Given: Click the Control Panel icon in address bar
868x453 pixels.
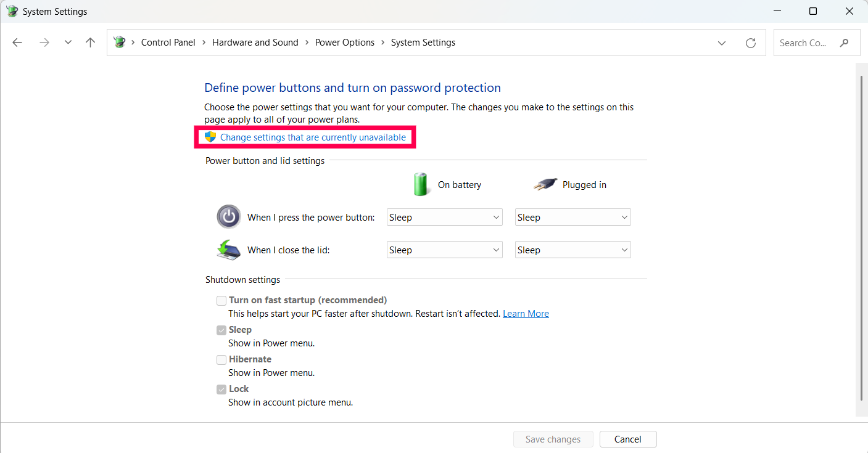Looking at the screenshot, I should pyautogui.click(x=120, y=43).
